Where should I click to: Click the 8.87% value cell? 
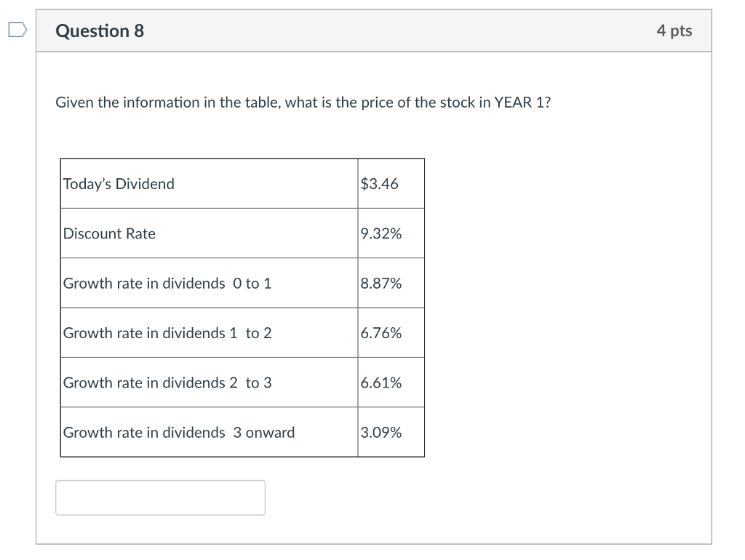(380, 283)
